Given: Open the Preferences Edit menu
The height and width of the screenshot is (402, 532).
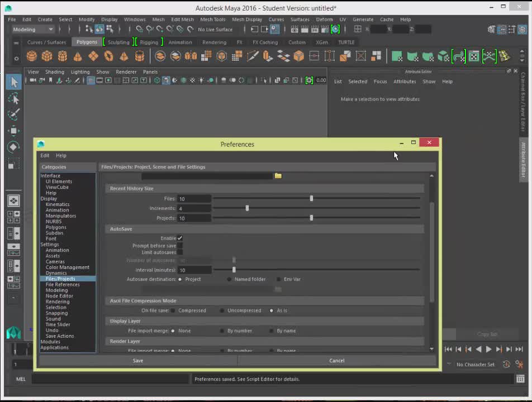Looking at the screenshot, I should 45,156.
